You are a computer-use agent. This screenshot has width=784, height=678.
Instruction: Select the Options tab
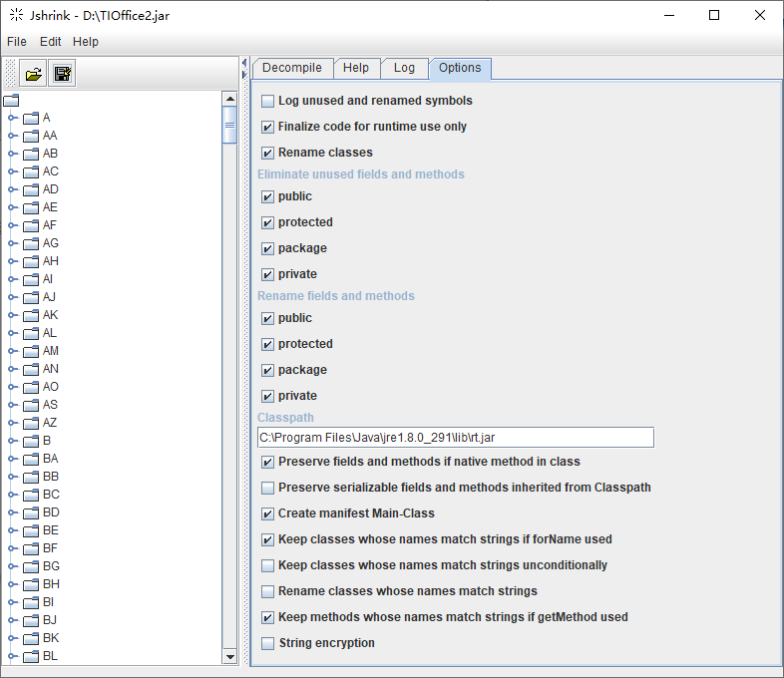[460, 68]
